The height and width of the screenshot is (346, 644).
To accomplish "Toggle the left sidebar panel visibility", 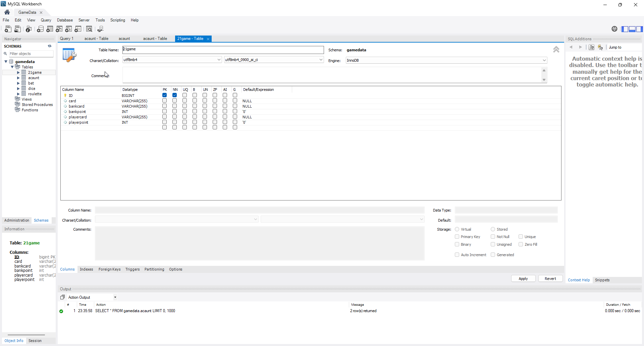I will 625,29.
